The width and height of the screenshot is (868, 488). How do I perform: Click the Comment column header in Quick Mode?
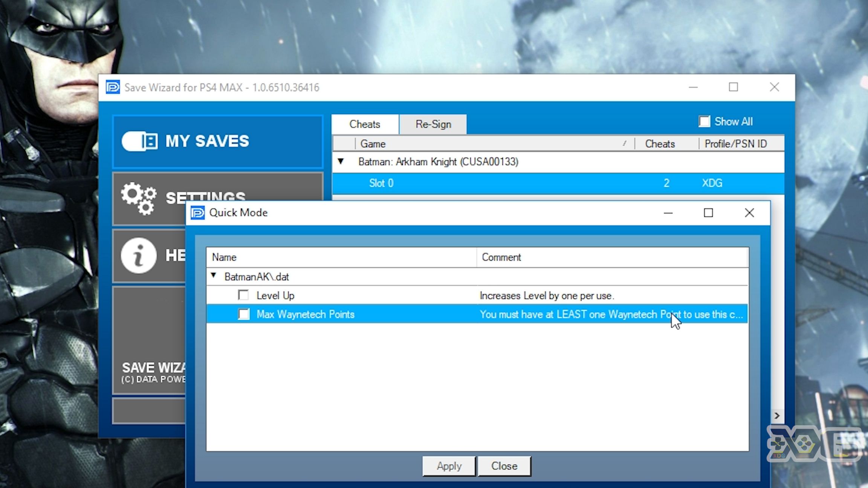click(x=613, y=258)
